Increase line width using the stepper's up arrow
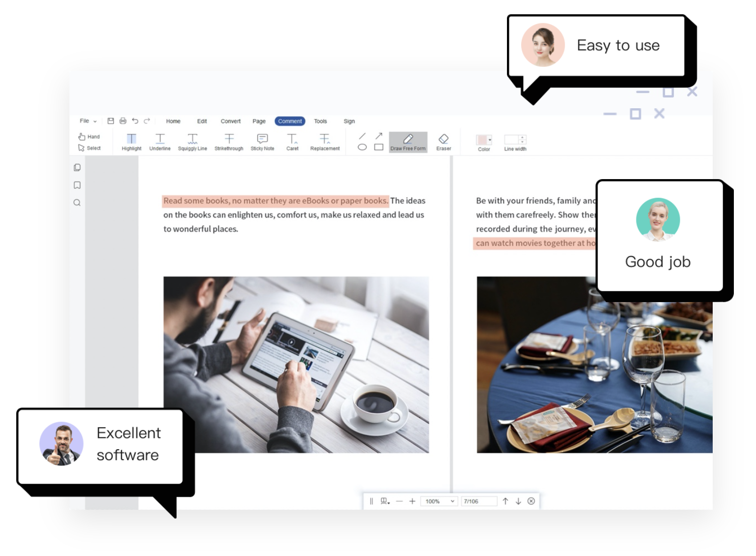The height and width of the screenshot is (556, 756). [x=523, y=137]
